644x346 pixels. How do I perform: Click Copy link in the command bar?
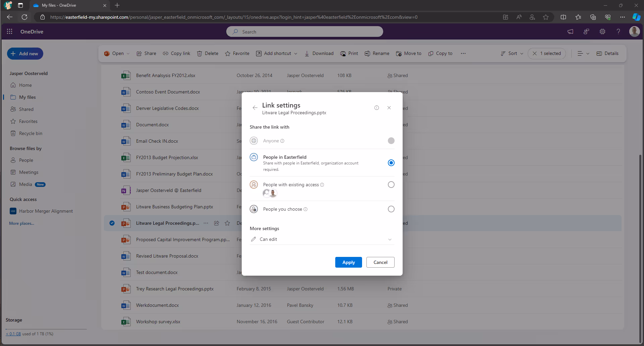click(x=177, y=53)
